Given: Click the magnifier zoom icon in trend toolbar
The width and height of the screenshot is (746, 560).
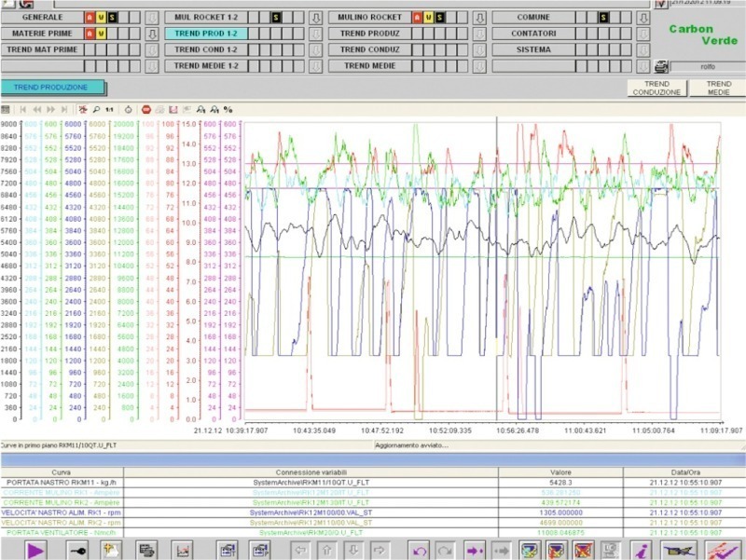Looking at the screenshot, I should click(x=95, y=109).
